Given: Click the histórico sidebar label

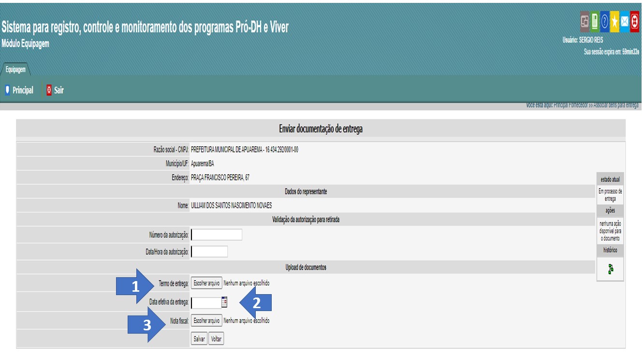Looking at the screenshot, I should [x=610, y=250].
